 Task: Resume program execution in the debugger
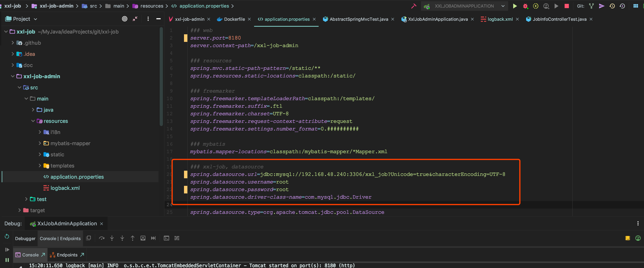tap(7, 249)
